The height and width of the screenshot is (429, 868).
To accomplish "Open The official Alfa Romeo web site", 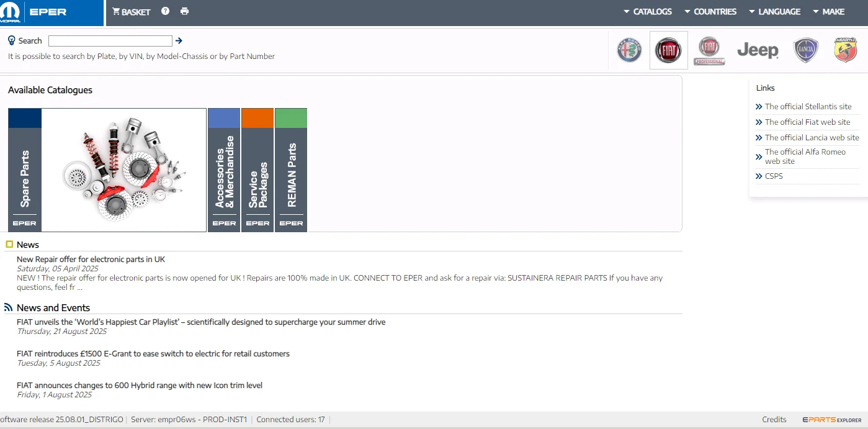I will pos(805,156).
